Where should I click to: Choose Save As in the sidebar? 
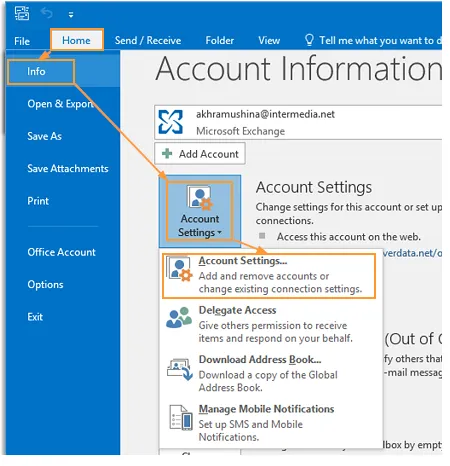[x=44, y=136]
